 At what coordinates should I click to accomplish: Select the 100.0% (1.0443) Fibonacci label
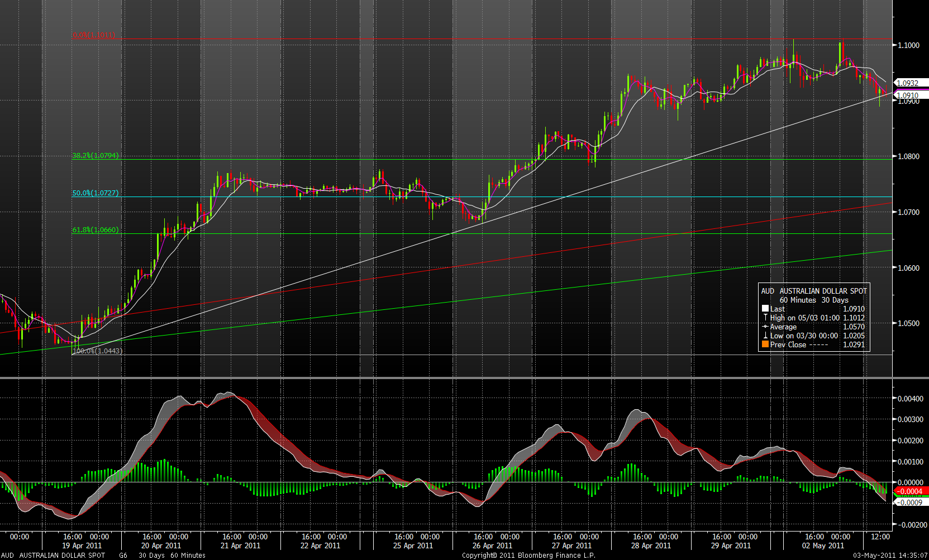tap(98, 351)
